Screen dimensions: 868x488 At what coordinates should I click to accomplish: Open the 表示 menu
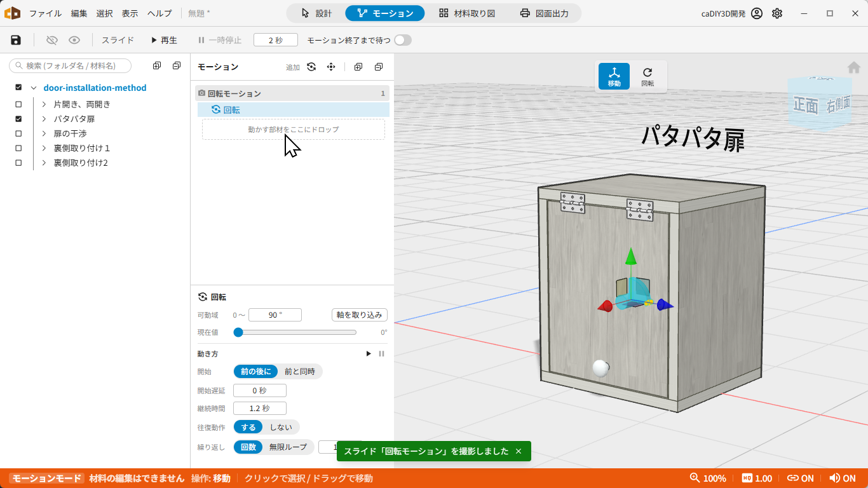click(130, 13)
